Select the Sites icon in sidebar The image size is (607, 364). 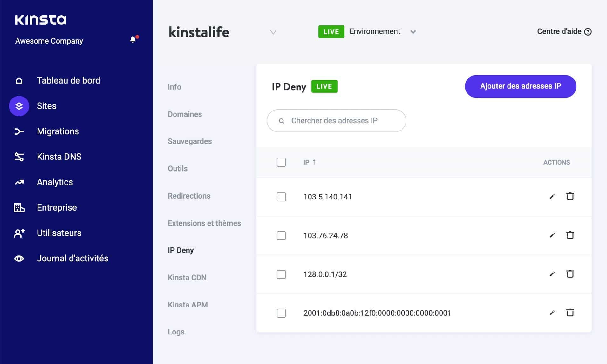(19, 106)
